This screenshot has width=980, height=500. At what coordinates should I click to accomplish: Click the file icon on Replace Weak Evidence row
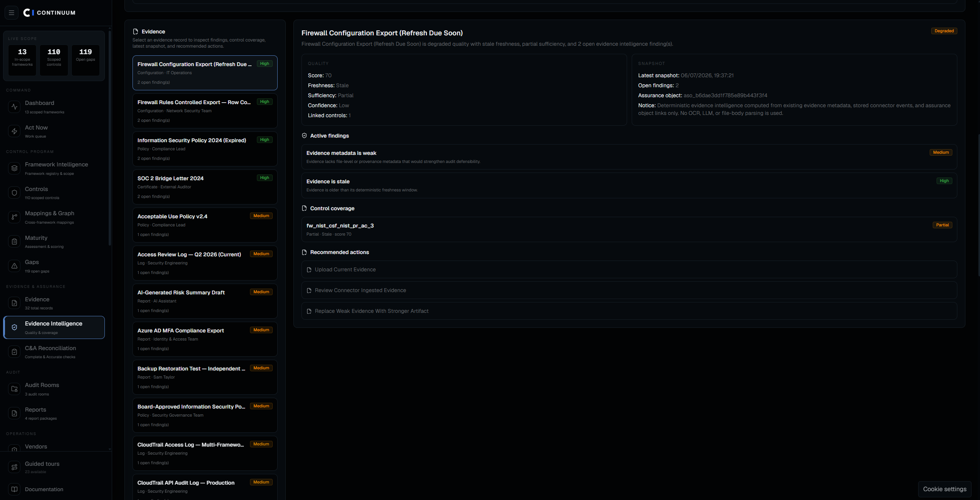(x=309, y=311)
